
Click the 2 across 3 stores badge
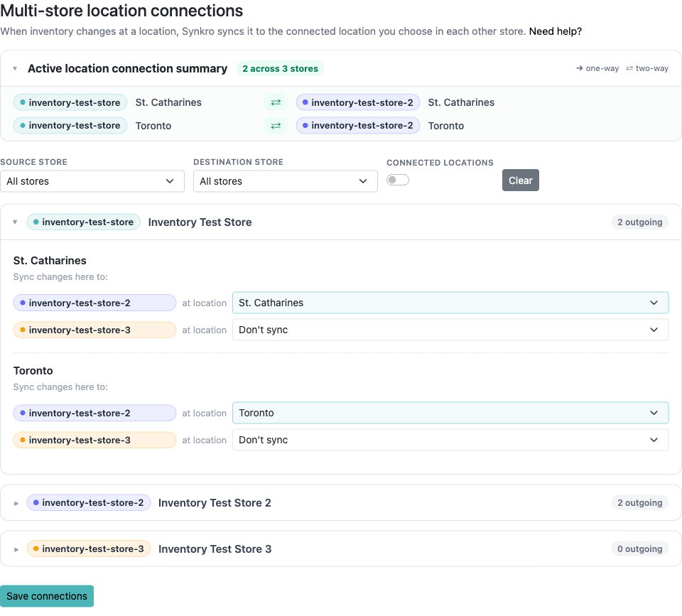280,69
